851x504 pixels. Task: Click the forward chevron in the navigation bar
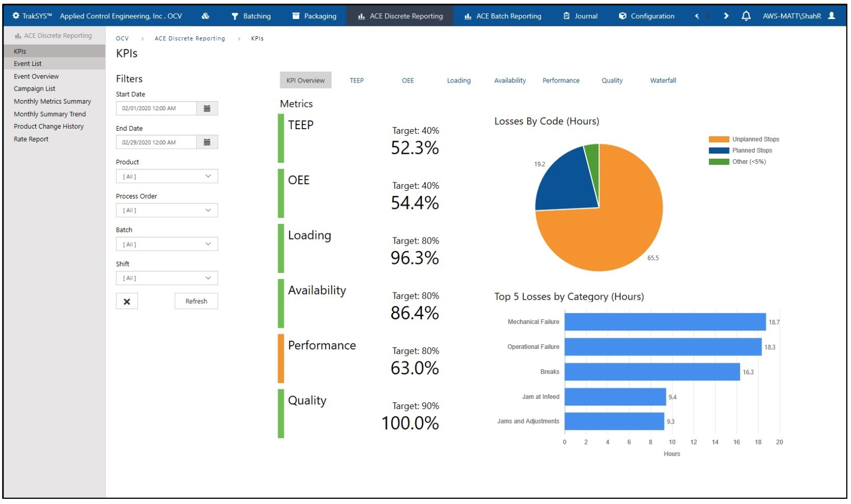click(726, 16)
